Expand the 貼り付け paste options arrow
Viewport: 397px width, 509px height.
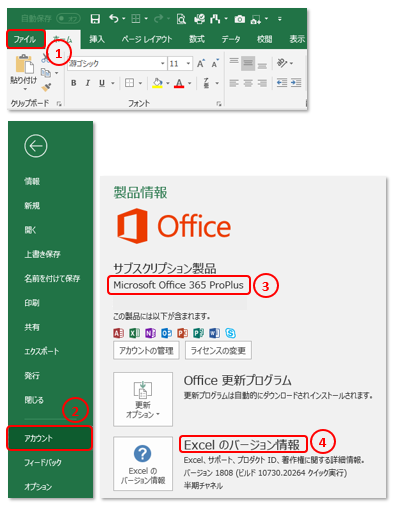[25, 89]
